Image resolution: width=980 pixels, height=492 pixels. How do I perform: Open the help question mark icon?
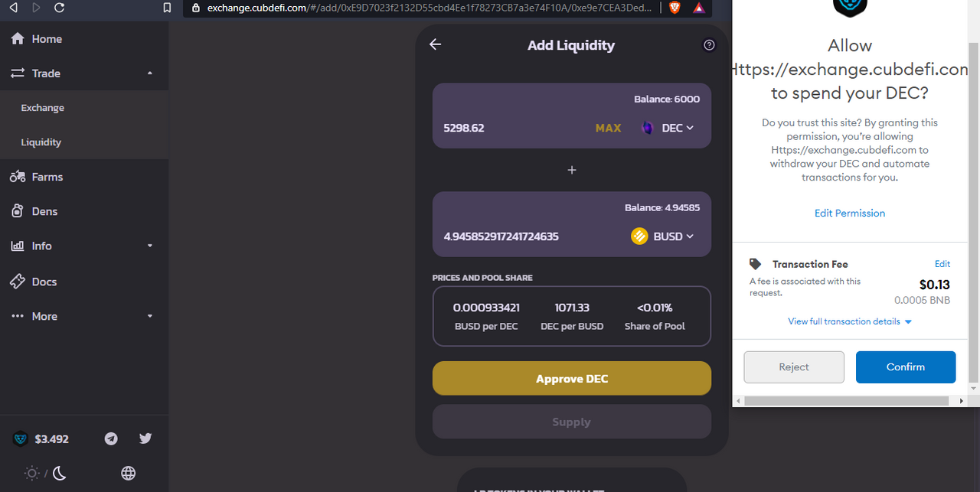pyautogui.click(x=709, y=45)
